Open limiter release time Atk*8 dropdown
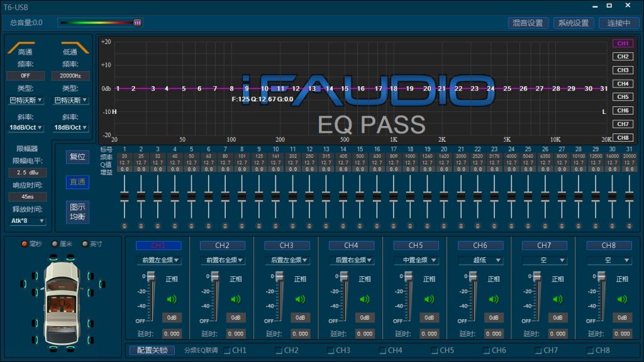This screenshot has width=644, height=362. point(27,221)
